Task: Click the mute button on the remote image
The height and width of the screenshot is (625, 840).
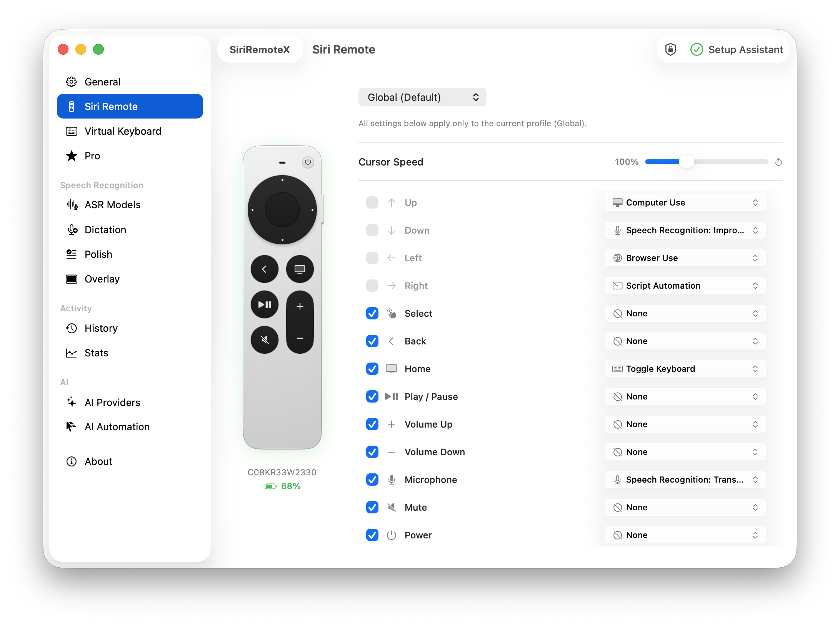Action: click(x=264, y=340)
